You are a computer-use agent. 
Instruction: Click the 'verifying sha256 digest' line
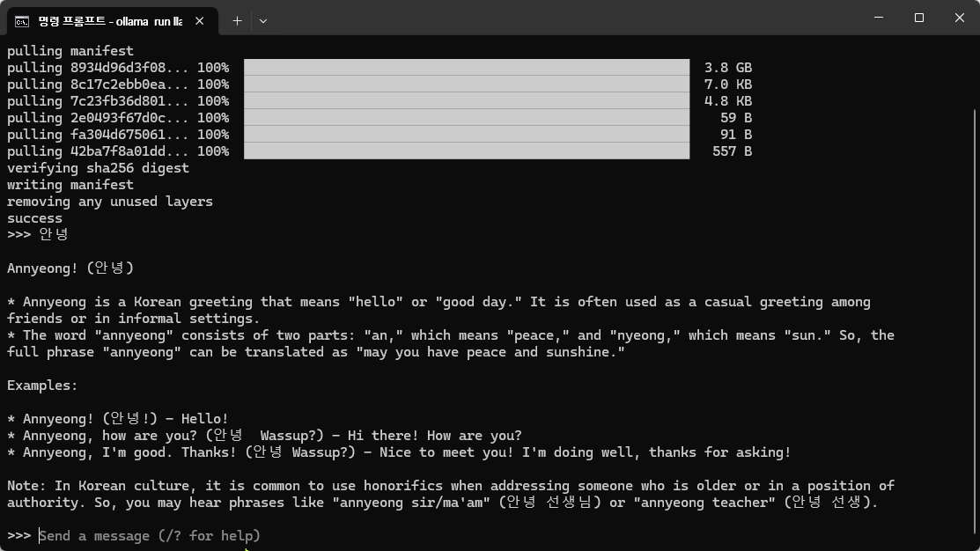[x=98, y=168]
